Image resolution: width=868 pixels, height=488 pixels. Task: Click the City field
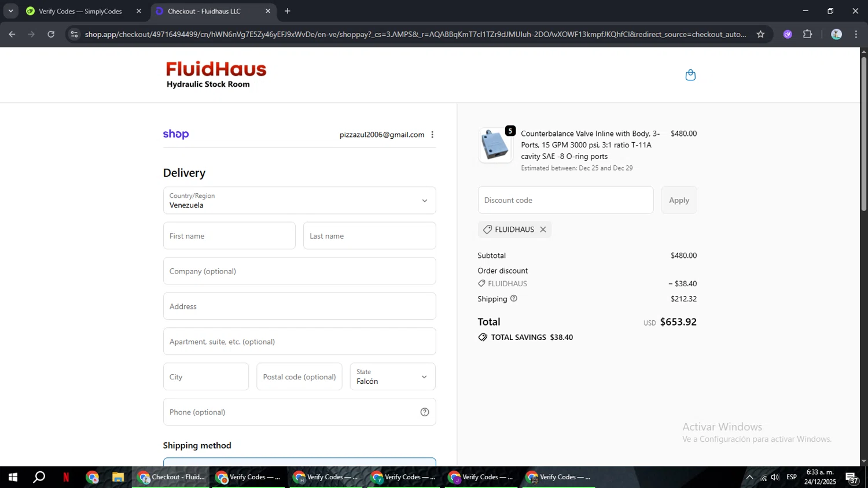coord(206,377)
